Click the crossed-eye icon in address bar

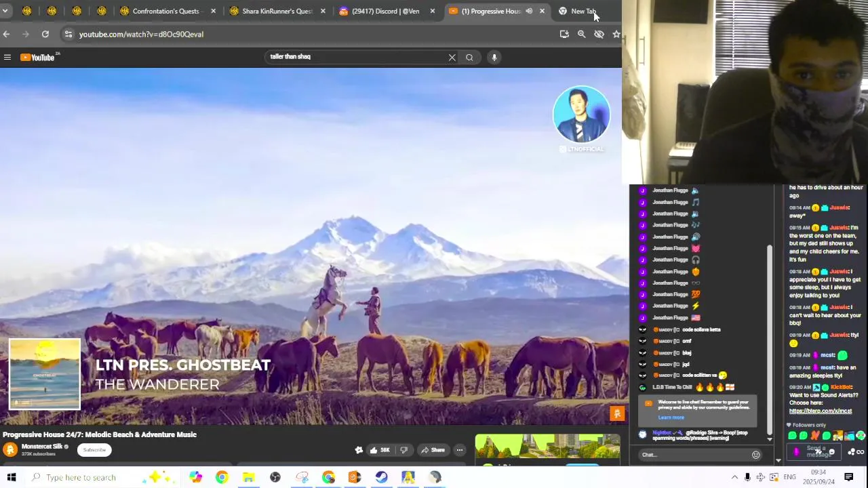(x=599, y=34)
